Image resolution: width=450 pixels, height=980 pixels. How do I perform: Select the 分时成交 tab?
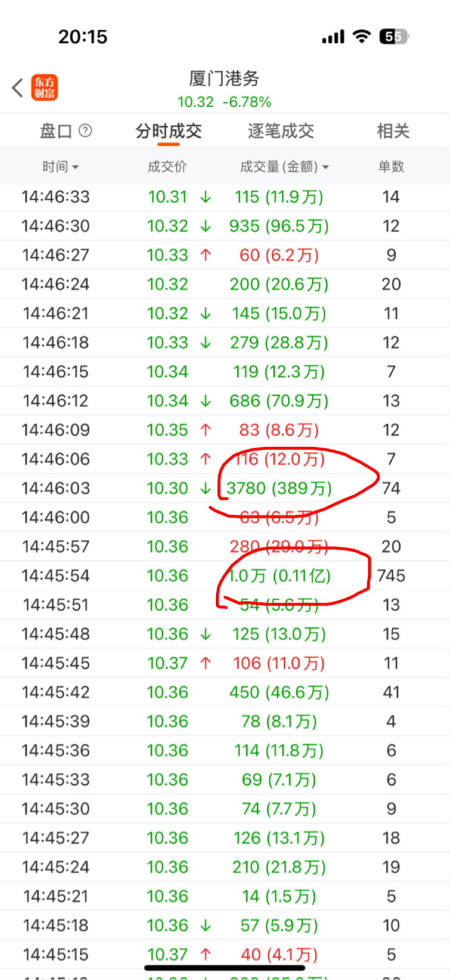(x=169, y=131)
